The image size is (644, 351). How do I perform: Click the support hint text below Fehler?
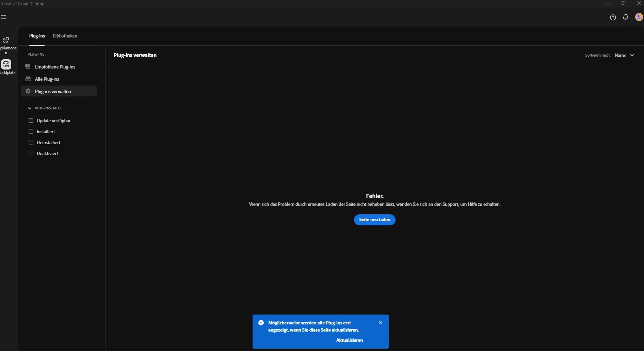374,204
